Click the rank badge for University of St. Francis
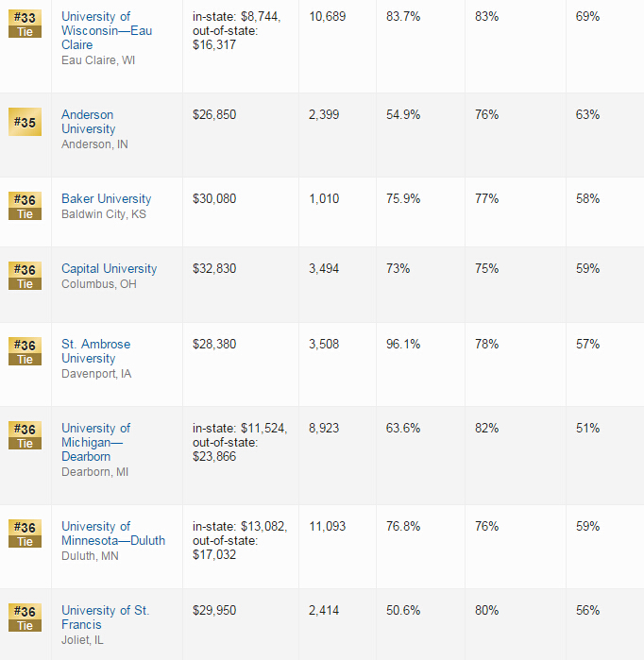The image size is (644, 660). pyautogui.click(x=25, y=618)
